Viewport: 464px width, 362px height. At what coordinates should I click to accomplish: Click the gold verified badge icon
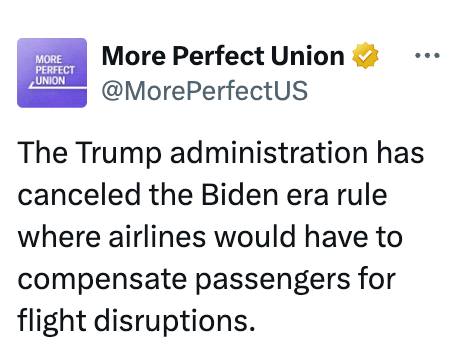click(x=366, y=55)
